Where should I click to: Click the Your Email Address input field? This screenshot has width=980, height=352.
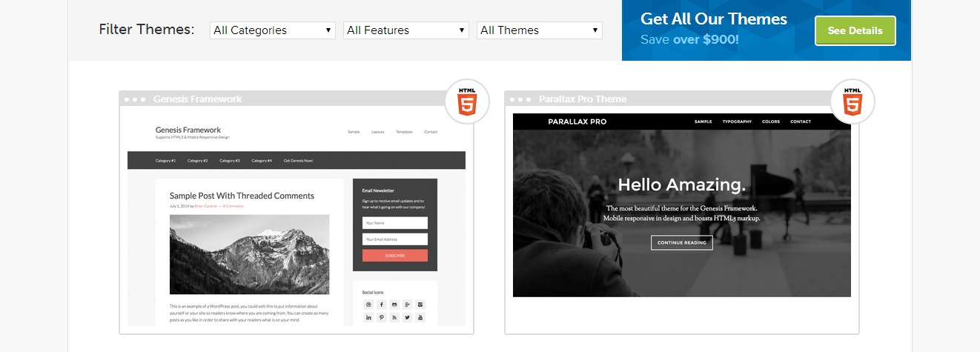pos(395,239)
